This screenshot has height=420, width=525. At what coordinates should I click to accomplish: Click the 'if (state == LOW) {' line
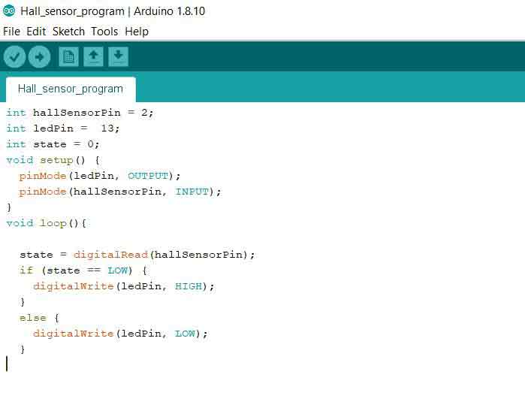click(83, 270)
